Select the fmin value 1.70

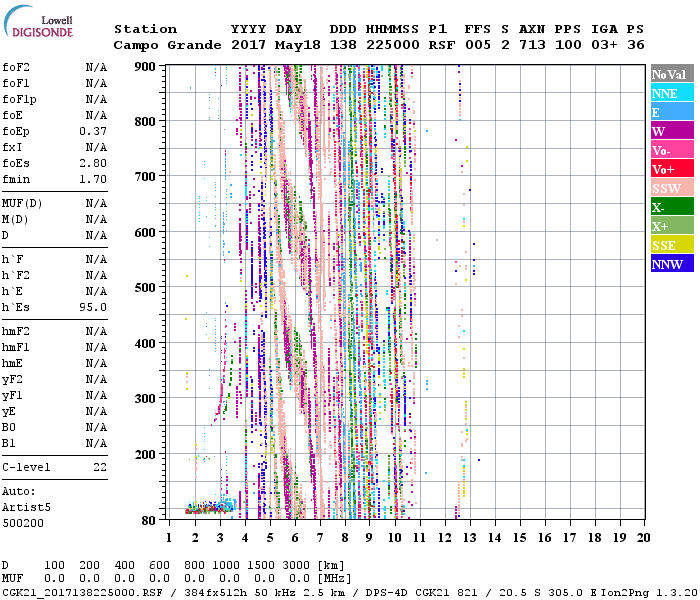pyautogui.click(x=94, y=179)
